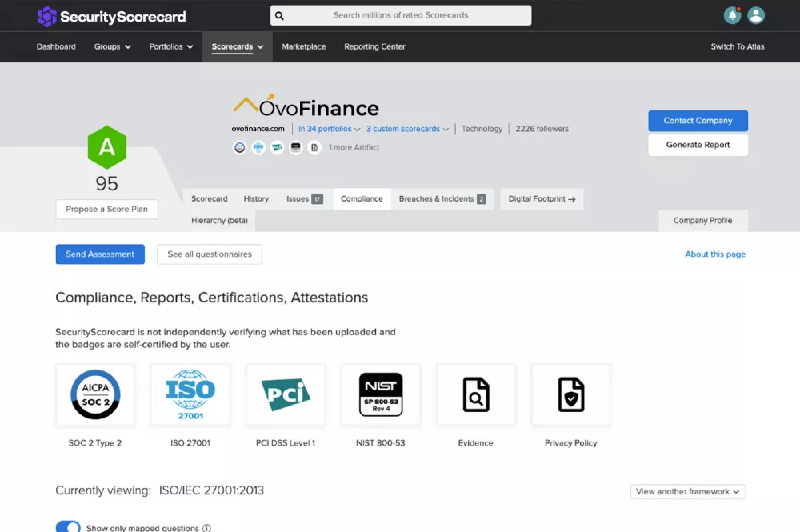
Task: Open Marketplace
Action: [303, 46]
